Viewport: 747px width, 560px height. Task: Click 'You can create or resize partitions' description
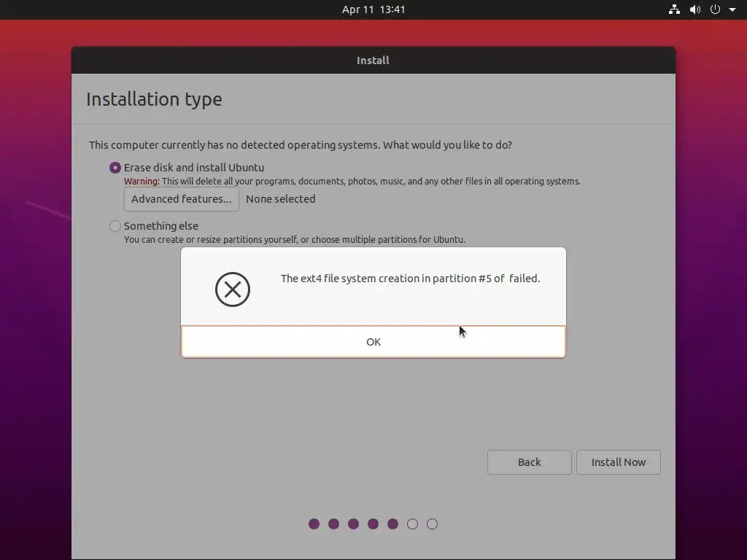[x=295, y=239]
